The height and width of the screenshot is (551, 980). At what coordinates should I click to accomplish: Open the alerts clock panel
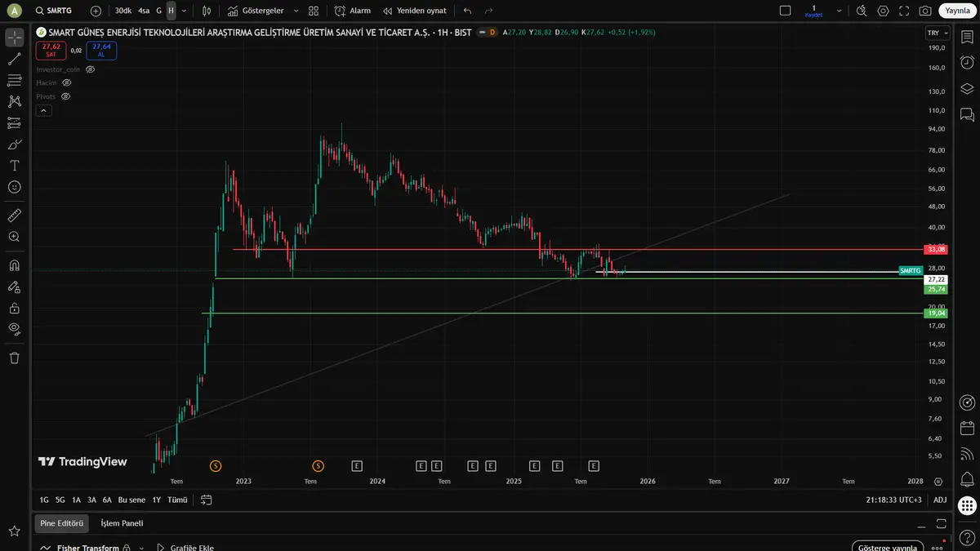click(x=967, y=63)
